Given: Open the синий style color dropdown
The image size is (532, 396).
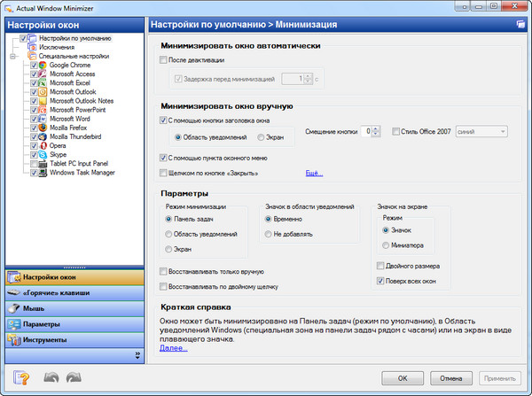Looking at the screenshot, I should pyautogui.click(x=481, y=131).
